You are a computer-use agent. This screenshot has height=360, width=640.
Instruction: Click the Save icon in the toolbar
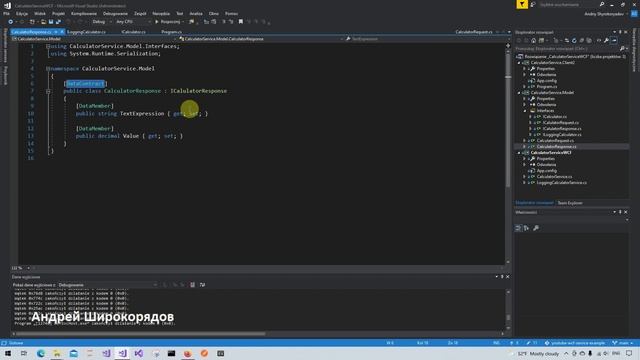coord(51,22)
